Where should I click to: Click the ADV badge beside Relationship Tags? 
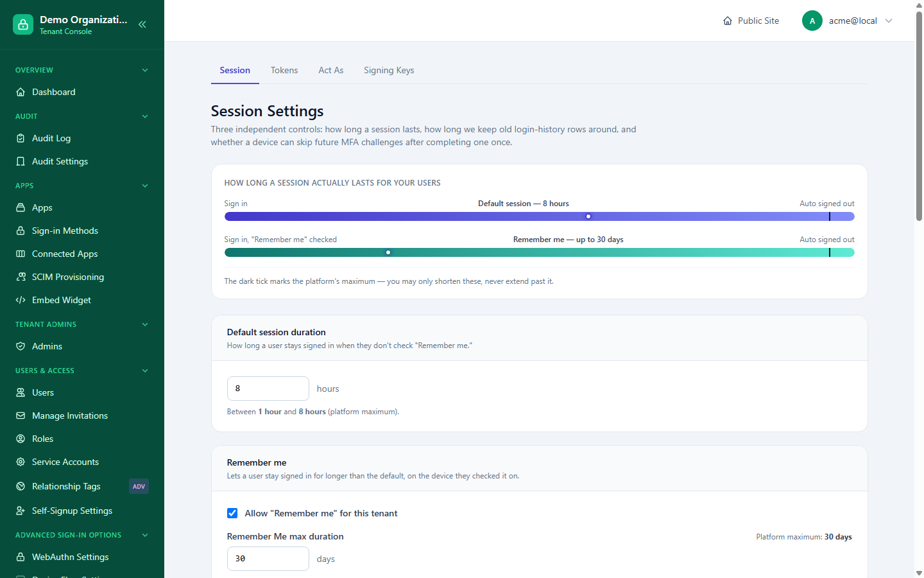(x=139, y=486)
